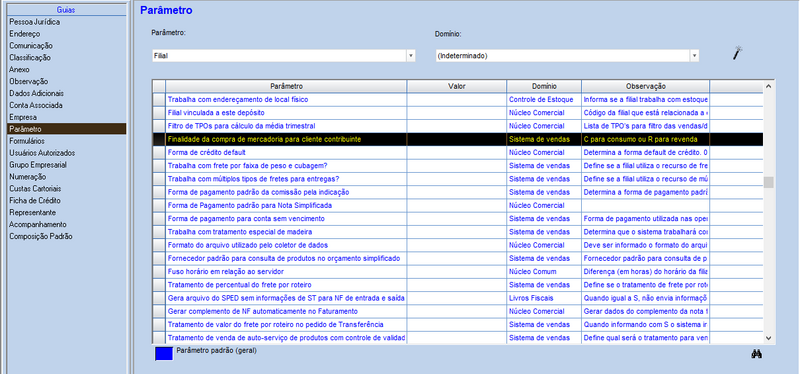Screen dimensions: 800x374
Task: Select the highlighted Parâmetro sidebar item
Action: [x=67, y=129]
